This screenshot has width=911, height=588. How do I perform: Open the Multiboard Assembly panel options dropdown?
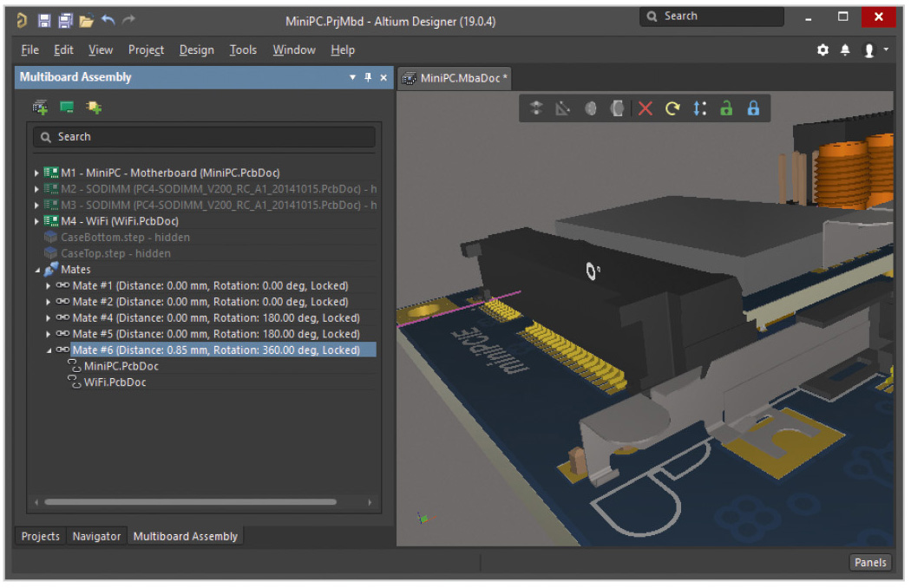coord(352,77)
